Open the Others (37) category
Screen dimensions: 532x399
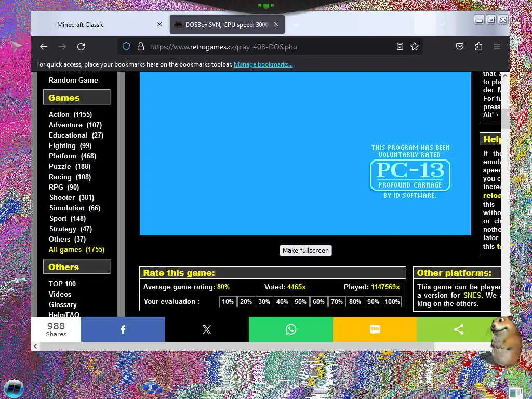[x=67, y=239]
